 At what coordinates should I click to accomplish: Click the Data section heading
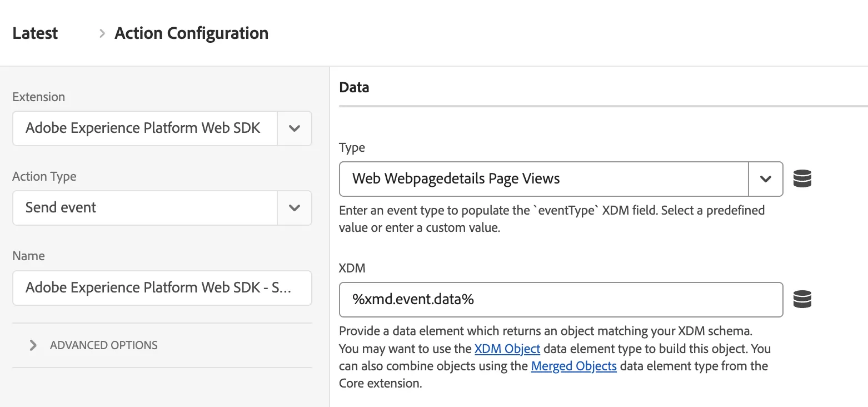coord(354,87)
